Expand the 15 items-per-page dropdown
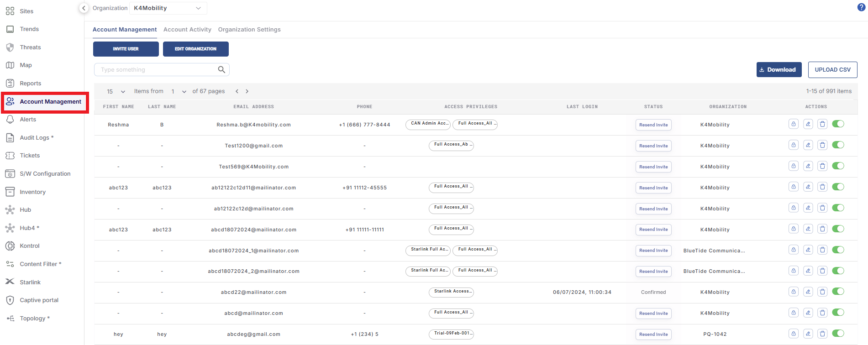 coord(116,92)
